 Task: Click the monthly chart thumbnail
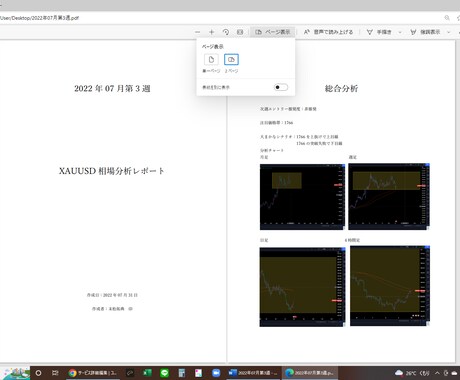click(302, 197)
